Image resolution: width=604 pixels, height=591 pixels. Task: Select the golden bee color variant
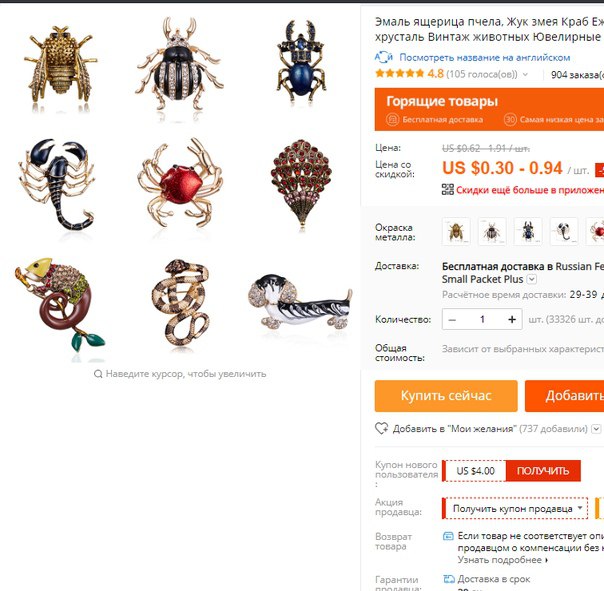click(x=456, y=231)
